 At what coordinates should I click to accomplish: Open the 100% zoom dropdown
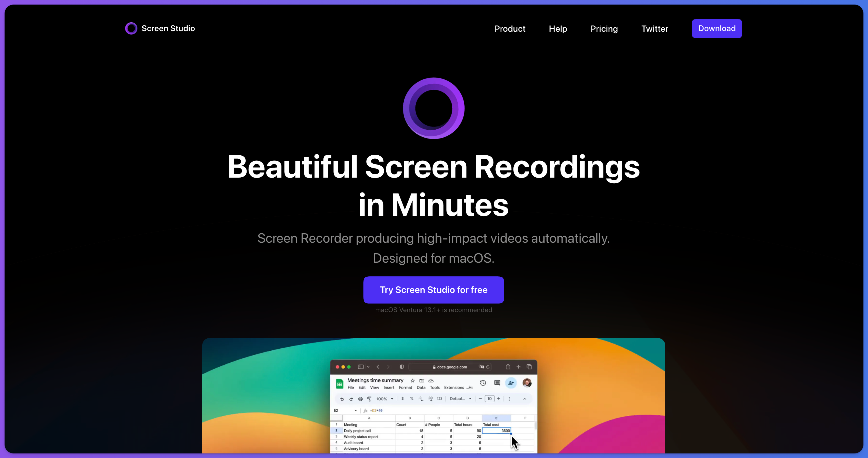click(x=385, y=399)
